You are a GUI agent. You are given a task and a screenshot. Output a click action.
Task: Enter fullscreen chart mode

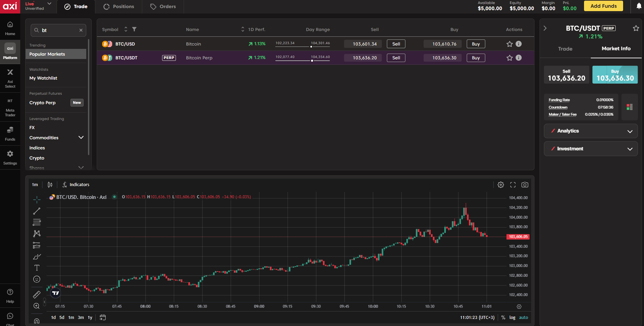[x=513, y=185]
